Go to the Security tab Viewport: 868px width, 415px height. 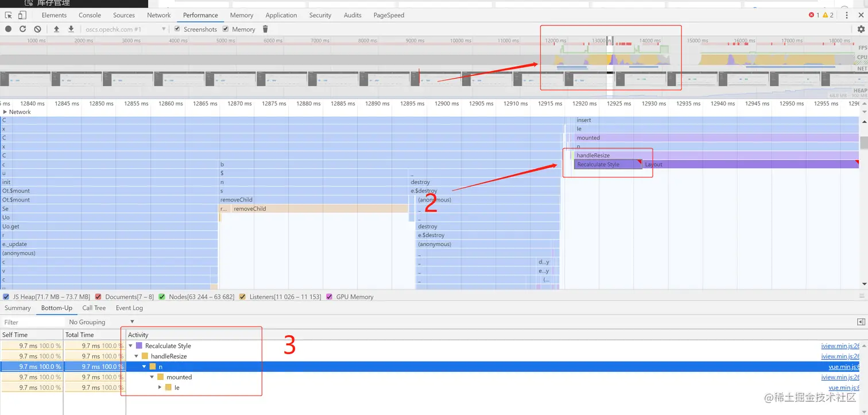click(x=320, y=15)
